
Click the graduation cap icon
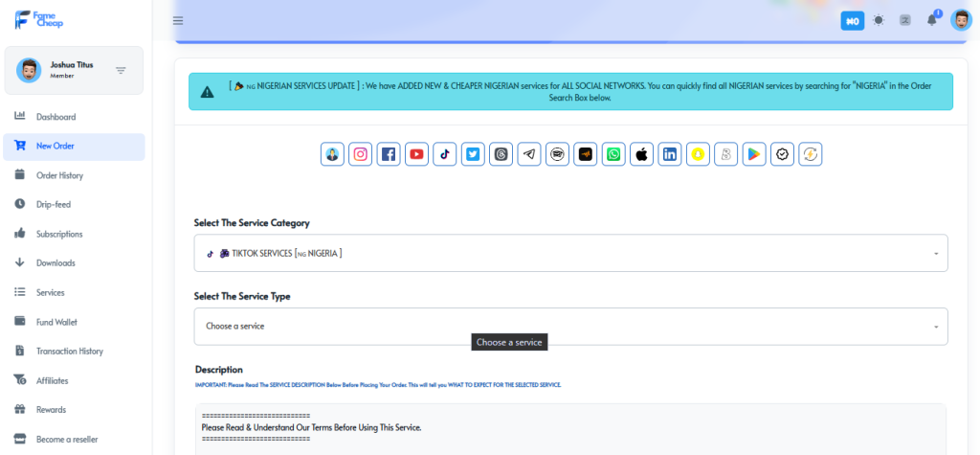(x=558, y=154)
